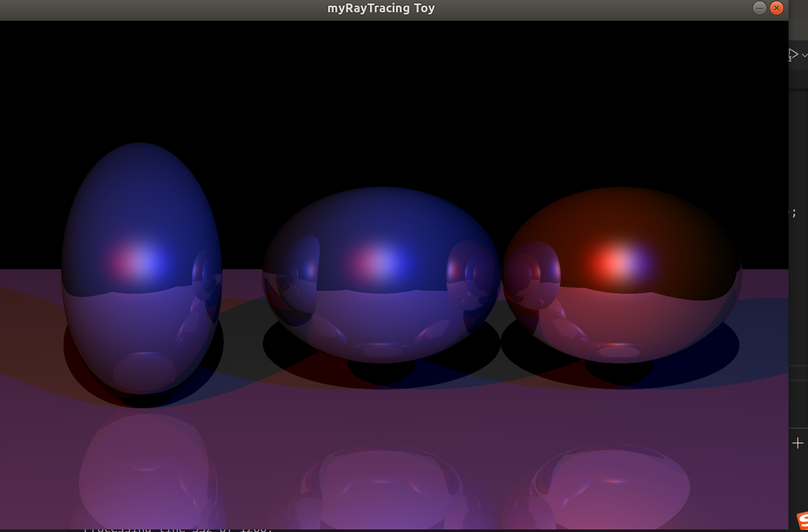Screen dimensions: 808x532
Task: Minimize the myRayTracing Toy window
Action: 759,8
